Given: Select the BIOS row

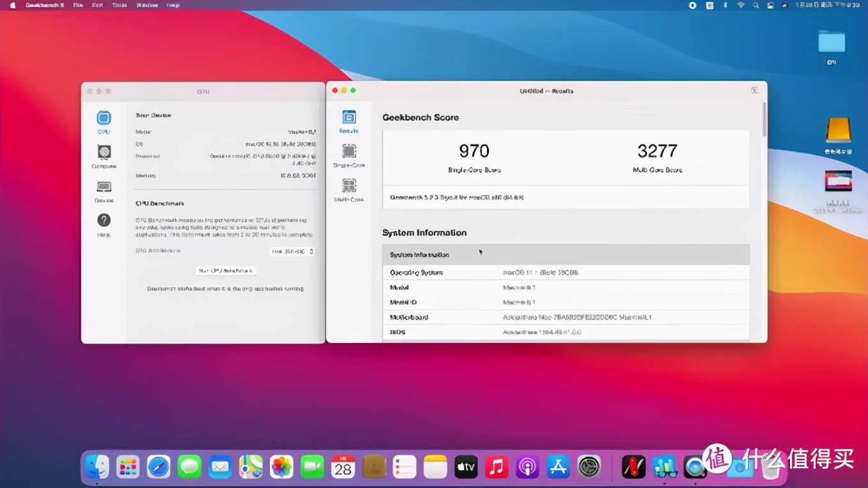Looking at the screenshot, I should [x=566, y=332].
